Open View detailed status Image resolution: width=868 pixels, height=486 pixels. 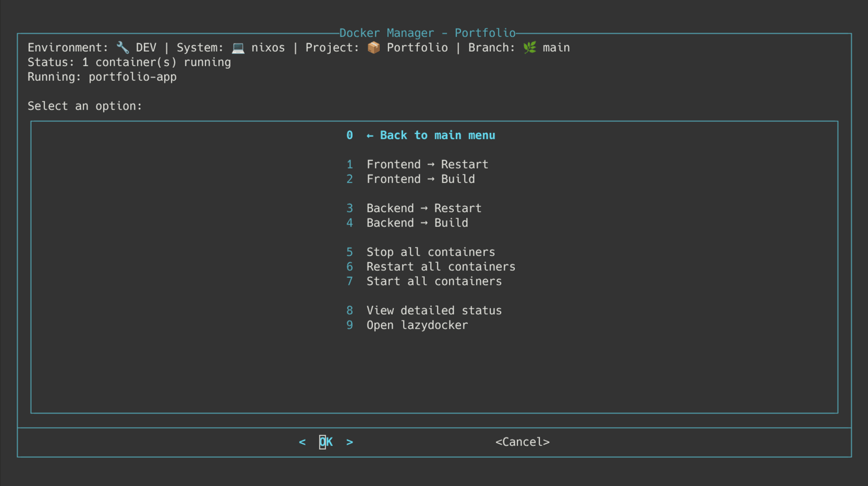coord(433,311)
